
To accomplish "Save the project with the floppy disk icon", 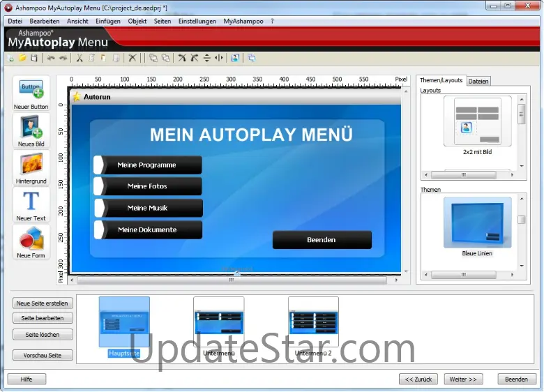I will (x=34, y=58).
